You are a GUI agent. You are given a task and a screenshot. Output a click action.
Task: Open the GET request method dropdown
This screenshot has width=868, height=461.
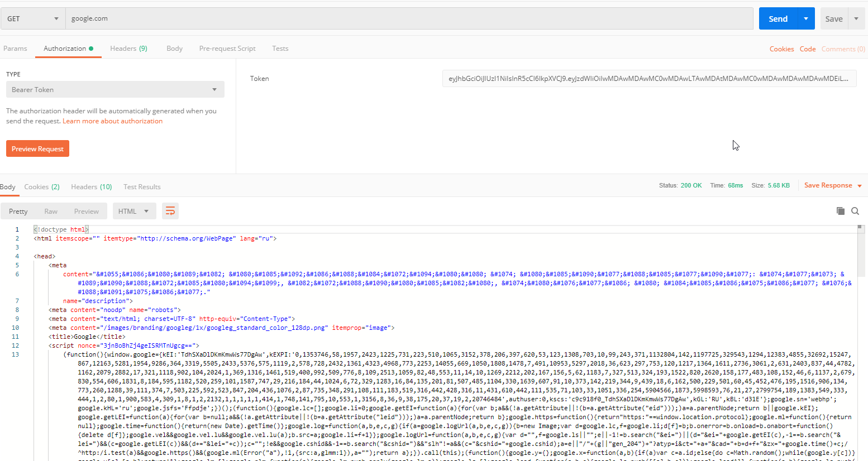coord(32,18)
